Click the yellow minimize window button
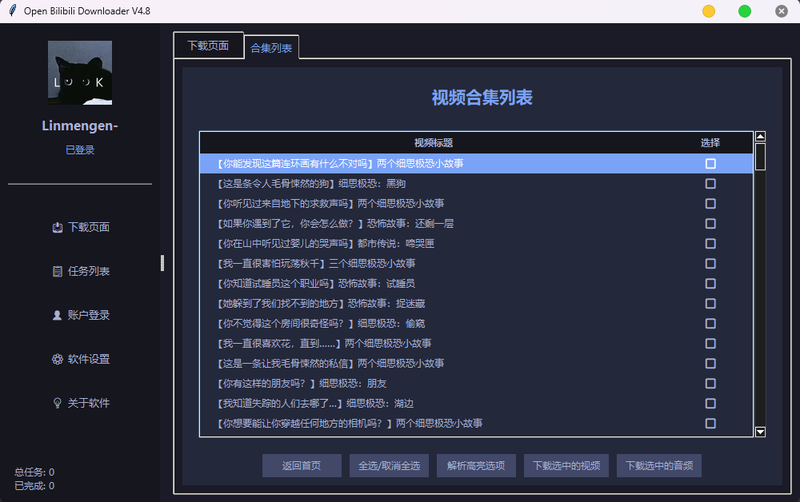 tap(709, 11)
